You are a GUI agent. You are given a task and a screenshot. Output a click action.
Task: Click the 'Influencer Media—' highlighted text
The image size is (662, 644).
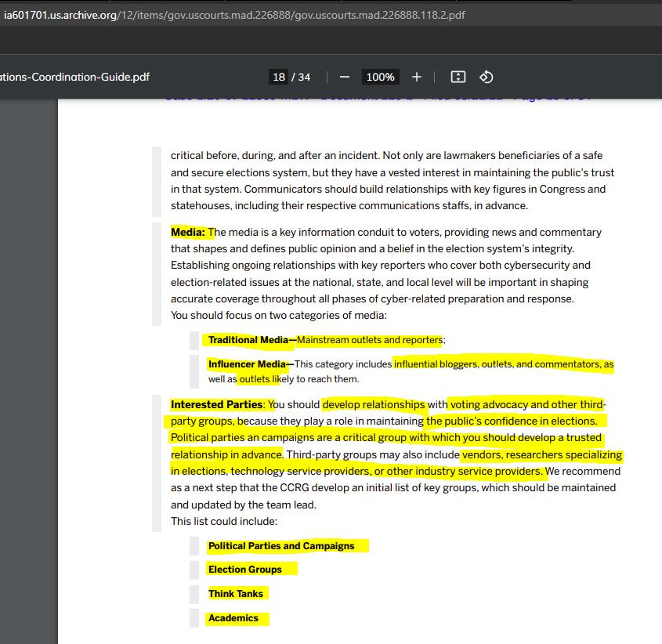251,364
